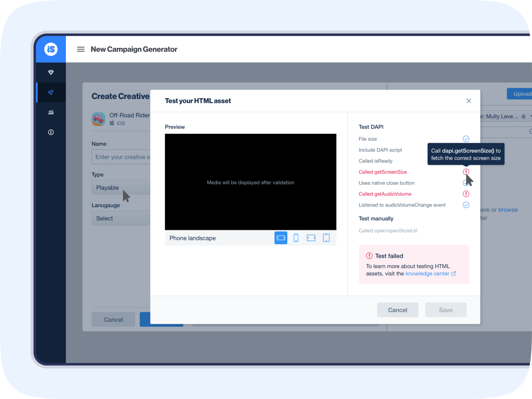This screenshot has width=532, height=399.
Task: Click Cancel in the test dialog
Action: [x=398, y=310]
